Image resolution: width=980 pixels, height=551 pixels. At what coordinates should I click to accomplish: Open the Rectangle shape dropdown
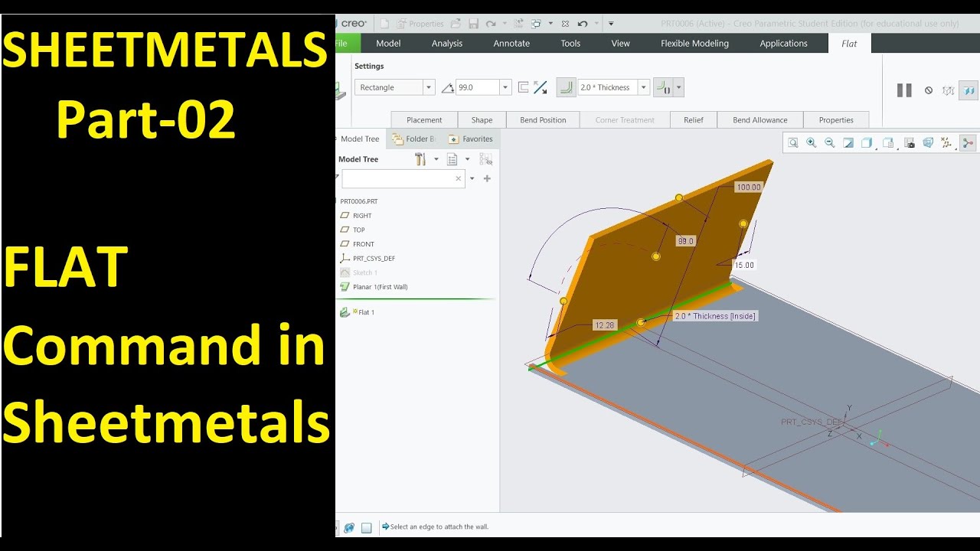pyautogui.click(x=429, y=87)
